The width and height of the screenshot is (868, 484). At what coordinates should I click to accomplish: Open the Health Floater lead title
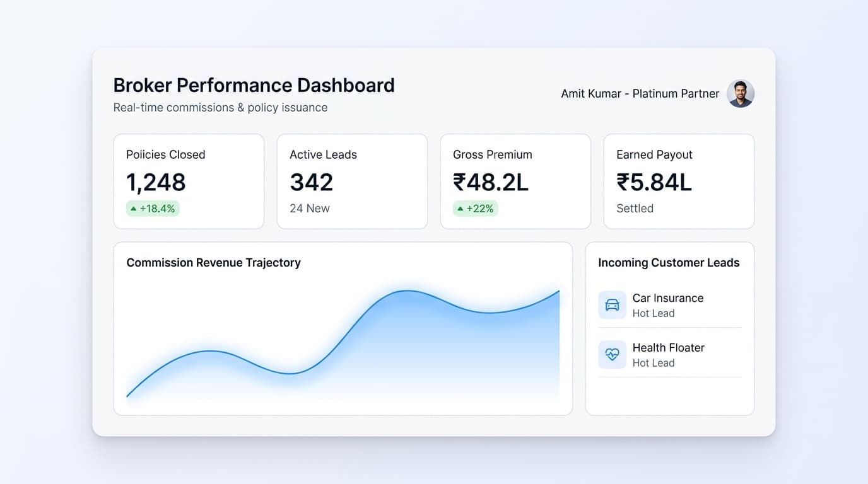tap(669, 347)
